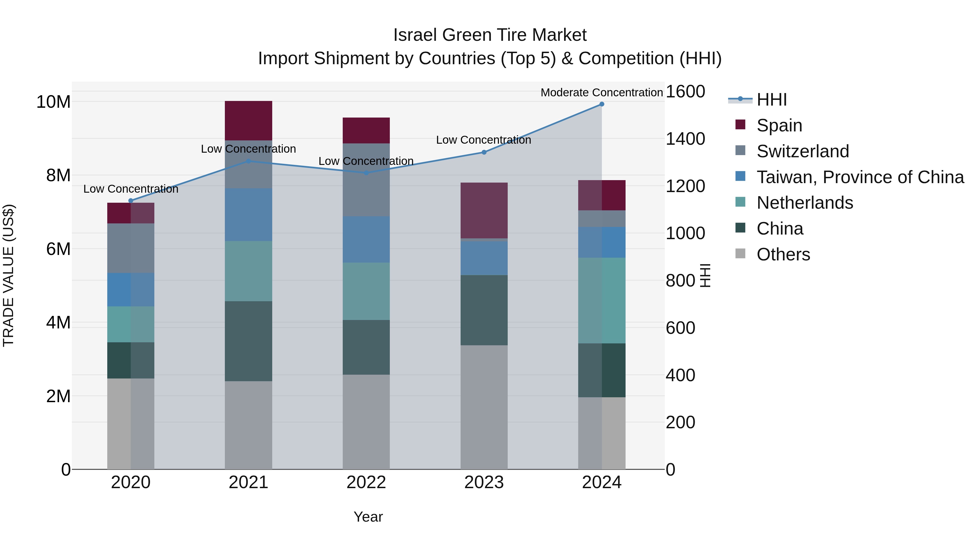
Task: Toggle China series in the legend
Action: click(769, 229)
